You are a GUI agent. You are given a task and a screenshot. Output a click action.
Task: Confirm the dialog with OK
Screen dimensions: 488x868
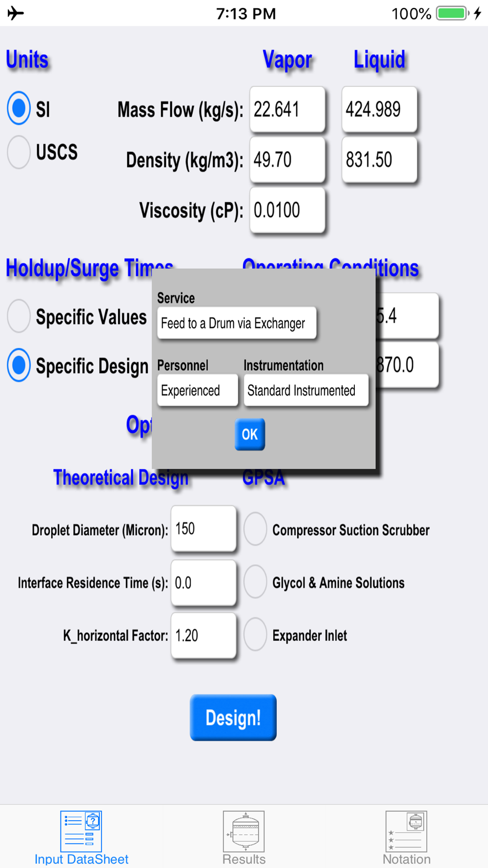250,434
